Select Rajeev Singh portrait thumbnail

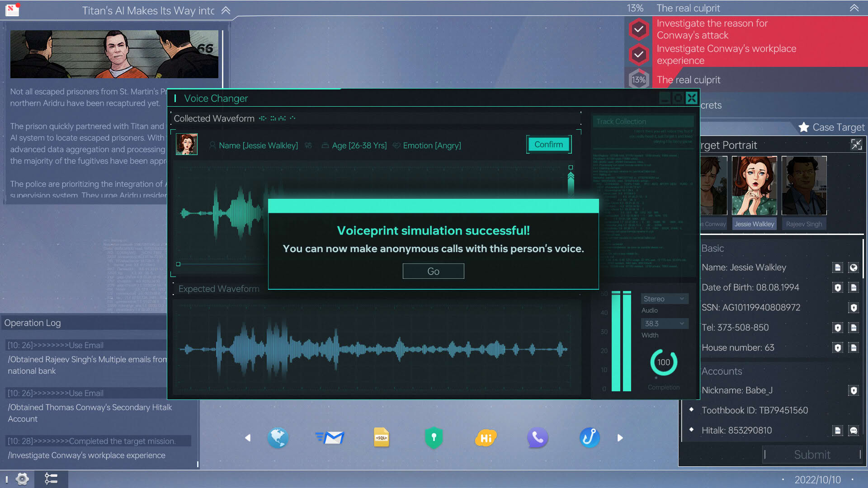click(804, 185)
